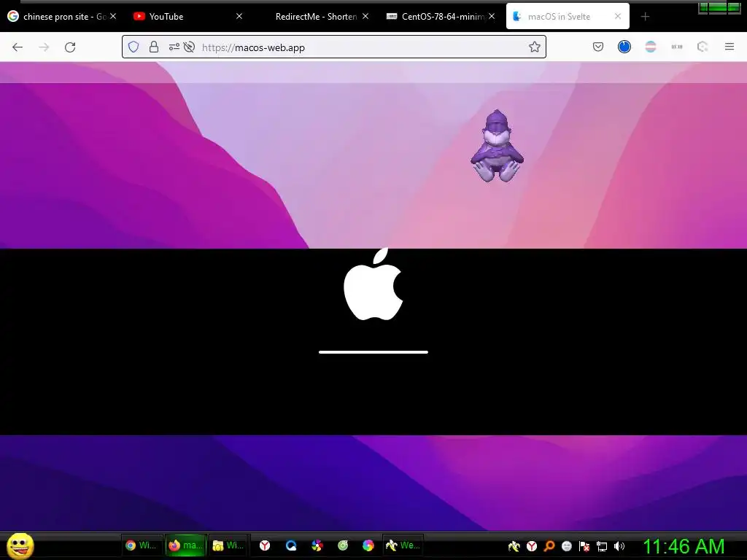Viewport: 747px width, 560px height.
Task: Click the faded signal-waves extension icon
Action: (676, 47)
